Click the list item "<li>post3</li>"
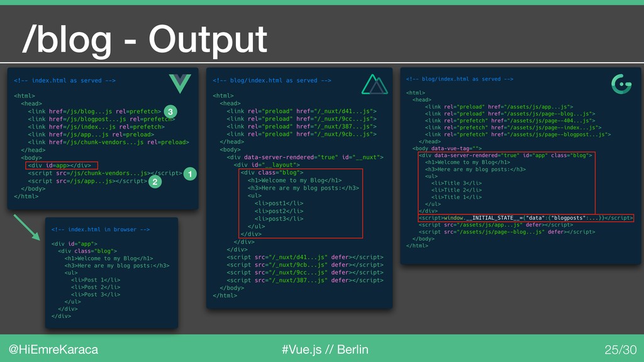 coord(279,219)
